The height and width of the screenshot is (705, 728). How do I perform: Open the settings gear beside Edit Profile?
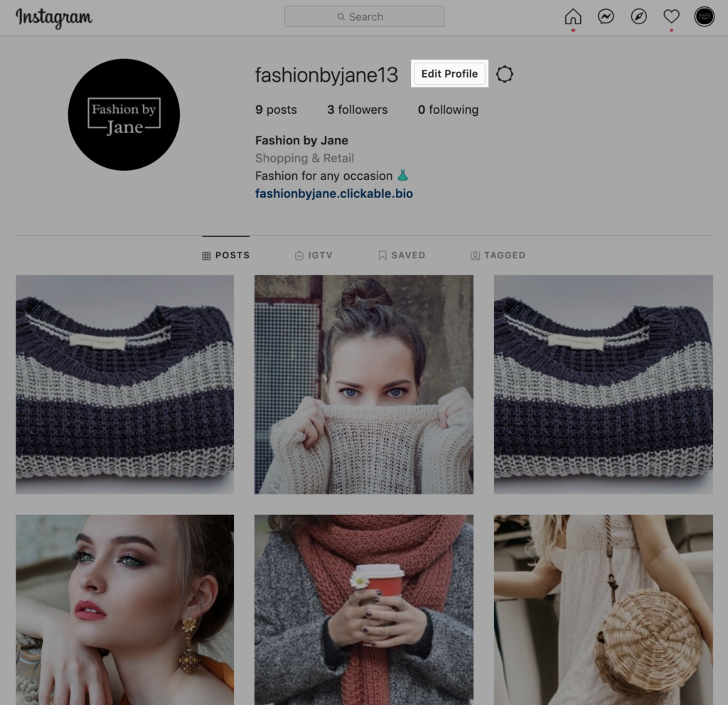(505, 74)
